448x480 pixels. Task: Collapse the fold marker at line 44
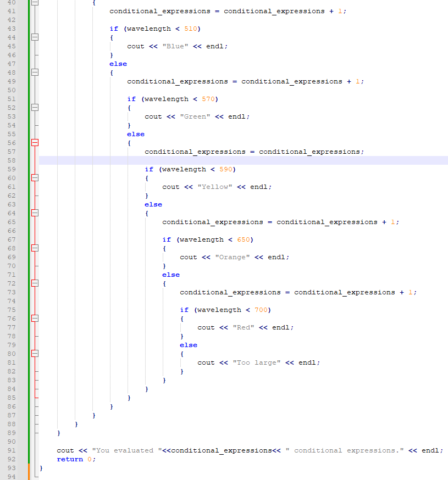[35, 37]
